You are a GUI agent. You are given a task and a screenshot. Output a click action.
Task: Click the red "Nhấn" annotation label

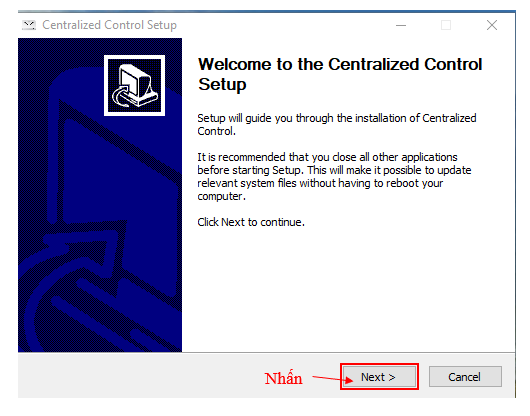[x=283, y=378]
